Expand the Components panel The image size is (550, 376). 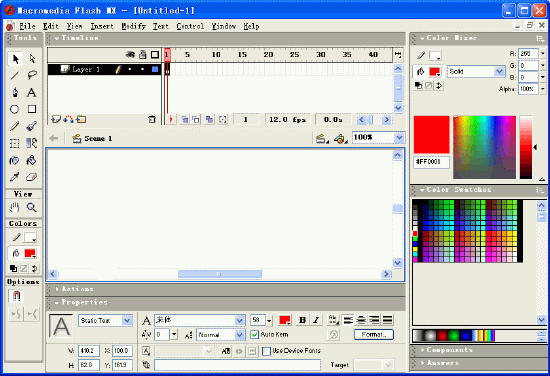click(422, 350)
